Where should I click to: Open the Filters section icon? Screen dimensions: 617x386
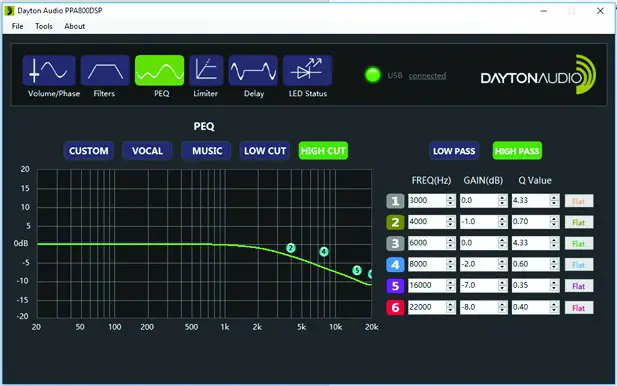pos(105,70)
